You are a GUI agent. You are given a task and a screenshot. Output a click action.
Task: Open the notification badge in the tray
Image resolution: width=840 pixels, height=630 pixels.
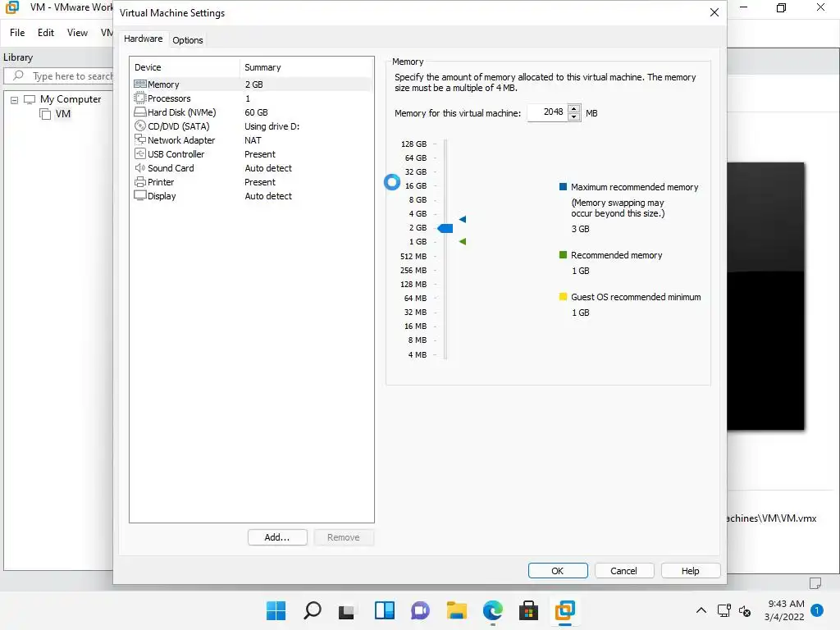pyautogui.click(x=817, y=610)
